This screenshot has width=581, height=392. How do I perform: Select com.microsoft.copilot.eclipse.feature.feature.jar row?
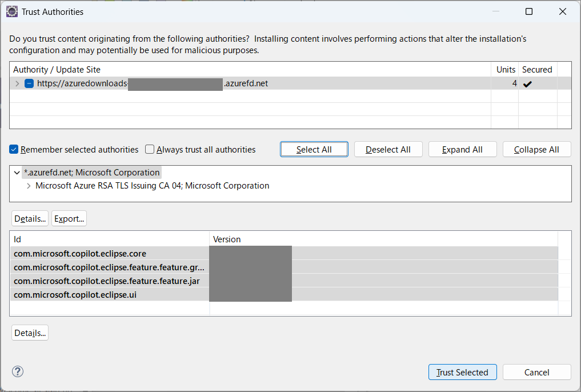284,281
